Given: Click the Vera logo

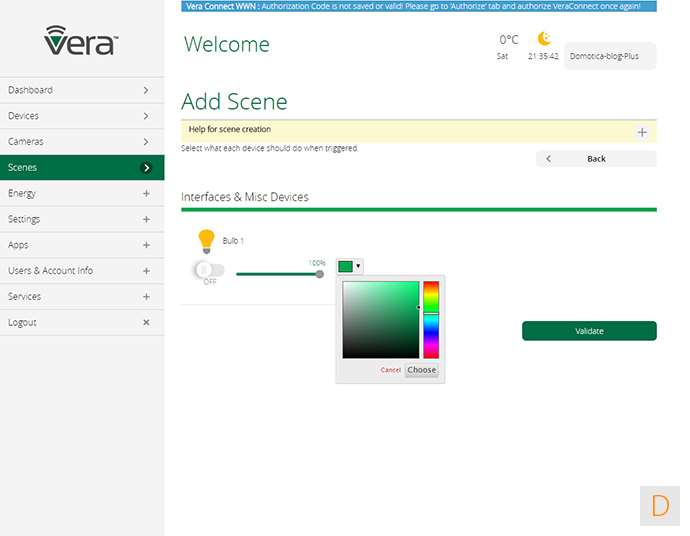Looking at the screenshot, I should pyautogui.click(x=81, y=40).
